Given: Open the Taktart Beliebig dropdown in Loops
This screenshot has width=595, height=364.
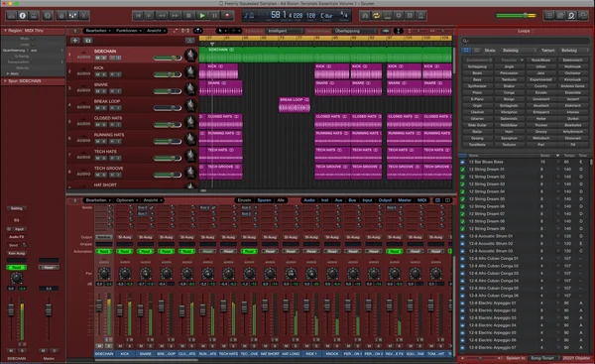Looking at the screenshot, I should [574, 51].
